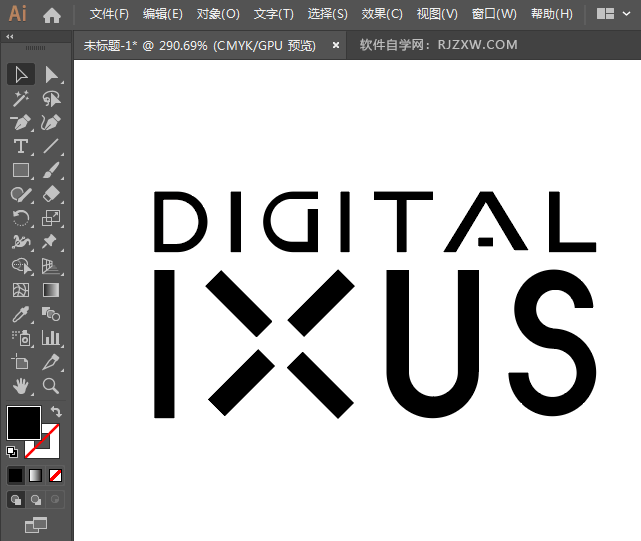
Task: Select the Curvature tool
Action: (x=52, y=122)
